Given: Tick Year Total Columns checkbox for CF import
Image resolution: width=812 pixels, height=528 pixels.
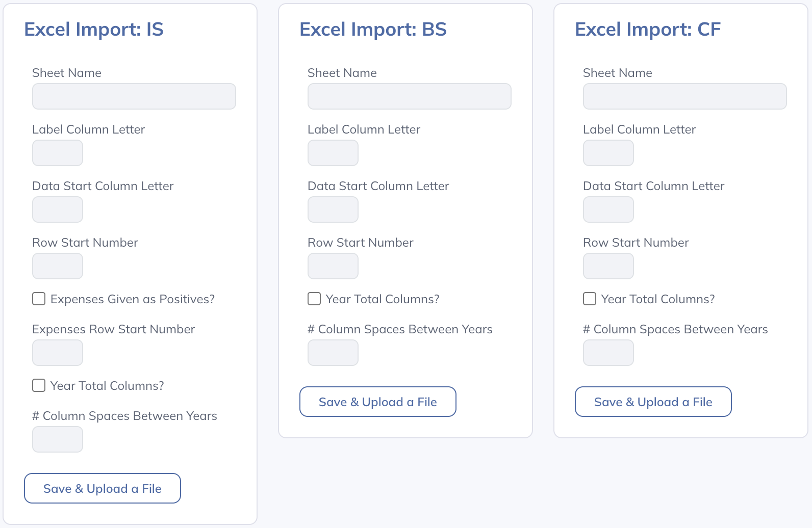Looking at the screenshot, I should coord(590,299).
